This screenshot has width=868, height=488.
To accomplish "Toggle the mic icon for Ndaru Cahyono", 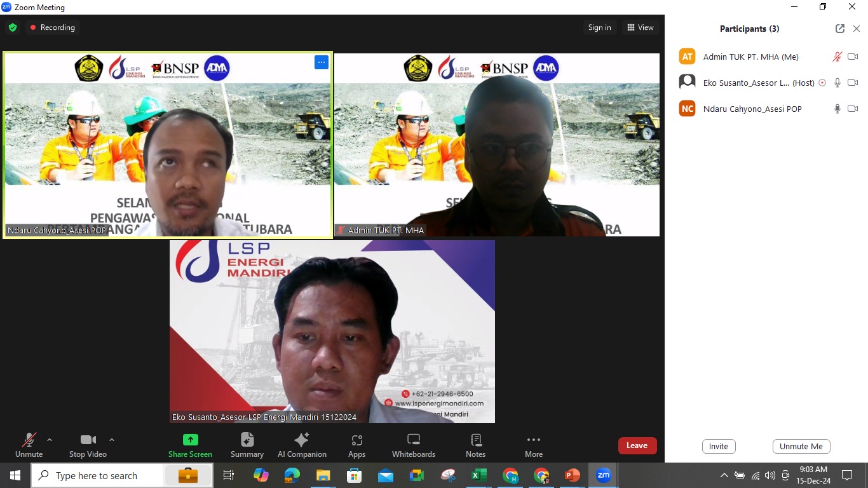I will click(837, 109).
